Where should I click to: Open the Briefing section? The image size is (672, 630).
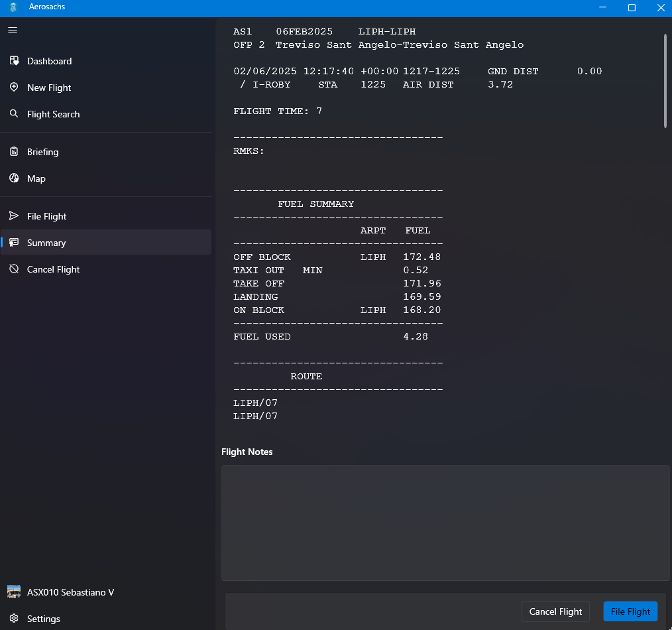click(42, 152)
